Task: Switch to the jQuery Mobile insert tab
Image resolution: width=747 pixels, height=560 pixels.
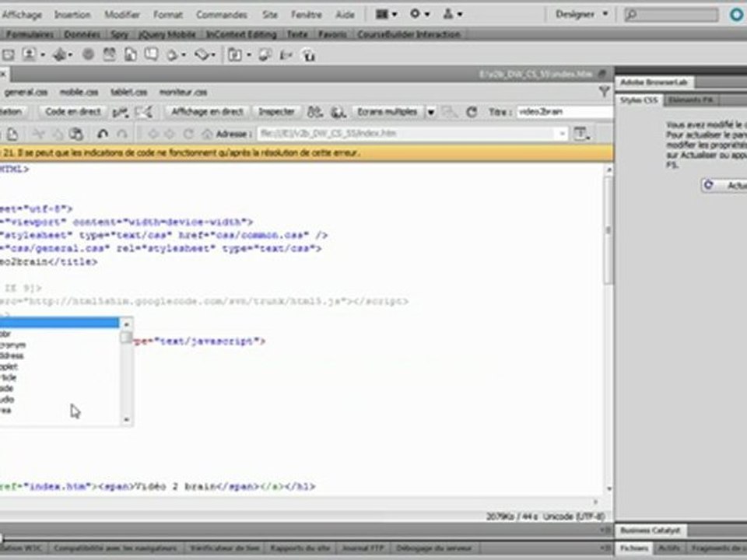Action: tap(167, 34)
